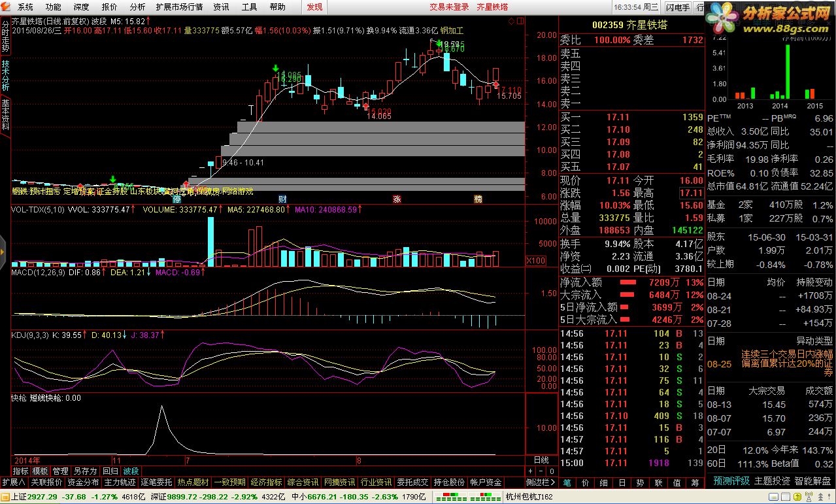This screenshot has height=504, width=836.
Task: Click 杭州包机J162 ticker text
Action: tap(529, 498)
